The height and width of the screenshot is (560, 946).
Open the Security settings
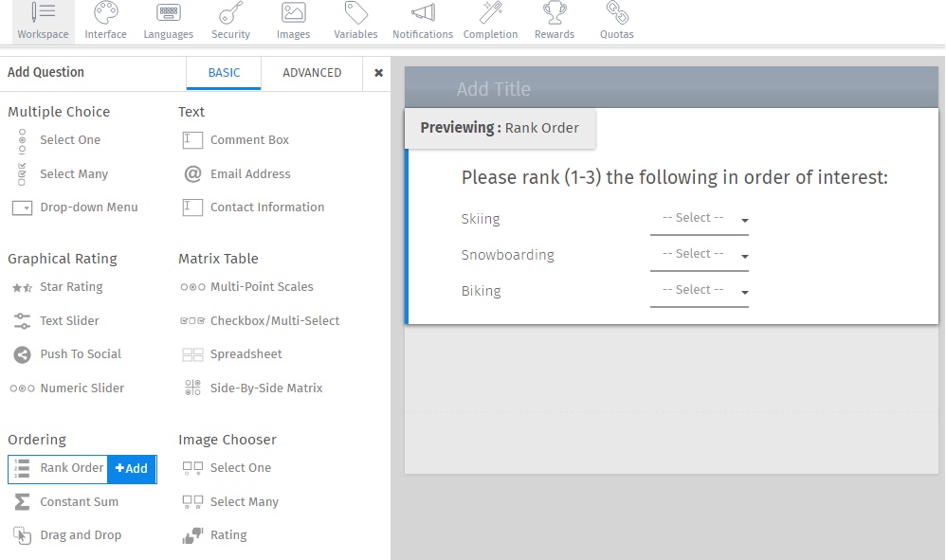coord(230,20)
